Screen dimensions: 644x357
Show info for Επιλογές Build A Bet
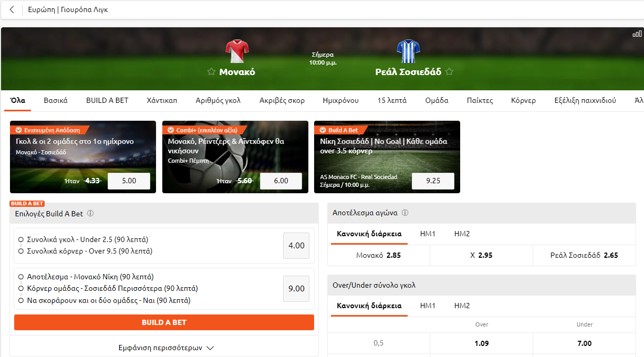(x=90, y=214)
